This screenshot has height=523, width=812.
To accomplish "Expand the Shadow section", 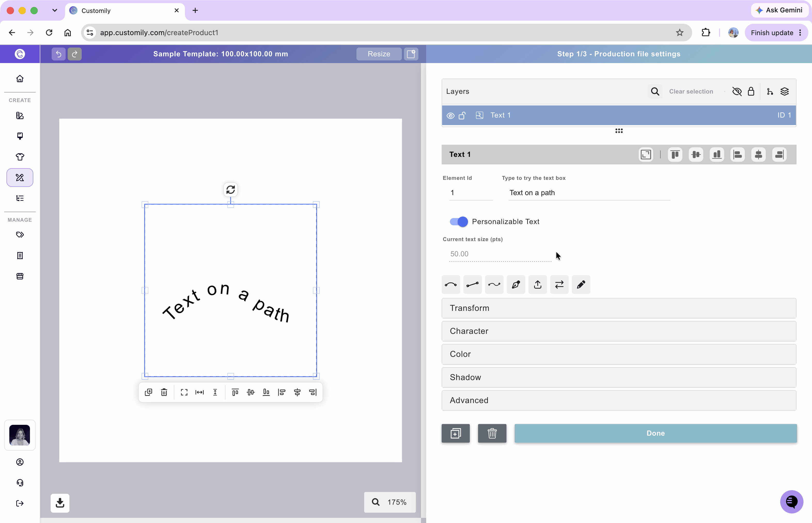I will [619, 377].
